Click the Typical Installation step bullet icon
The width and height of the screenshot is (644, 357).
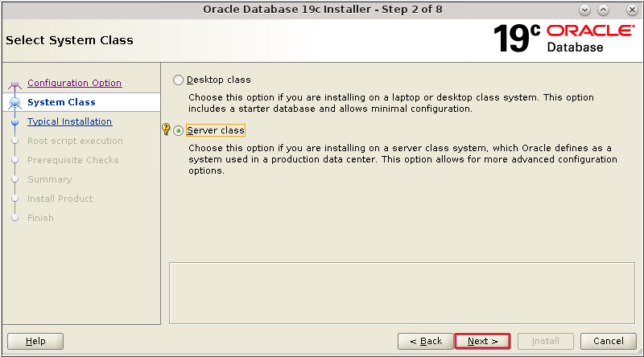pos(15,122)
